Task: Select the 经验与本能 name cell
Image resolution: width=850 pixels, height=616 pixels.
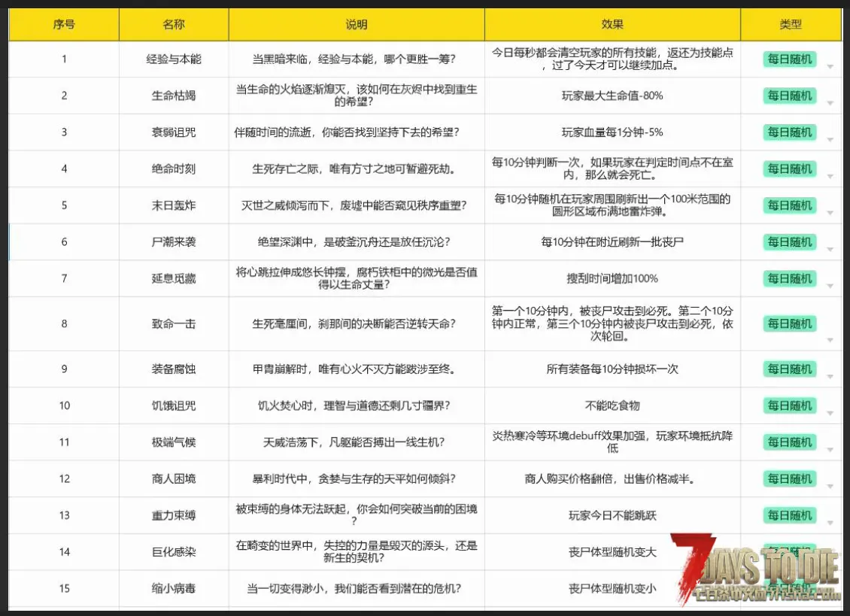Action: click(174, 59)
